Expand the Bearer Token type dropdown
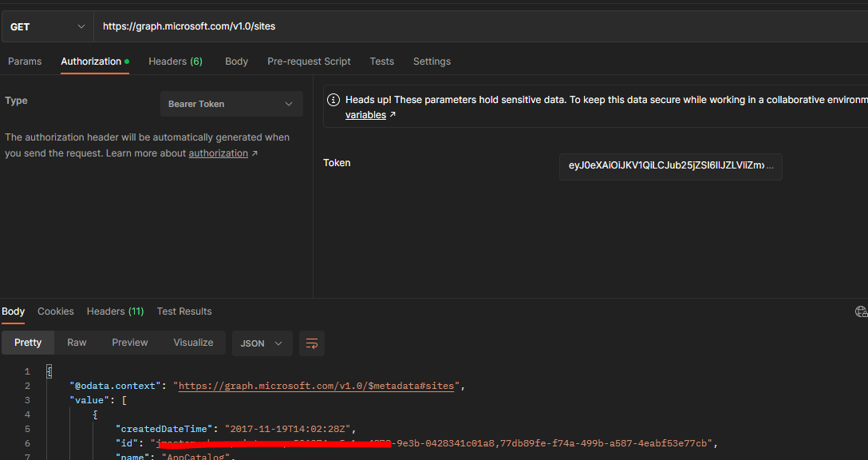Image resolution: width=868 pixels, height=460 pixels. (231, 104)
